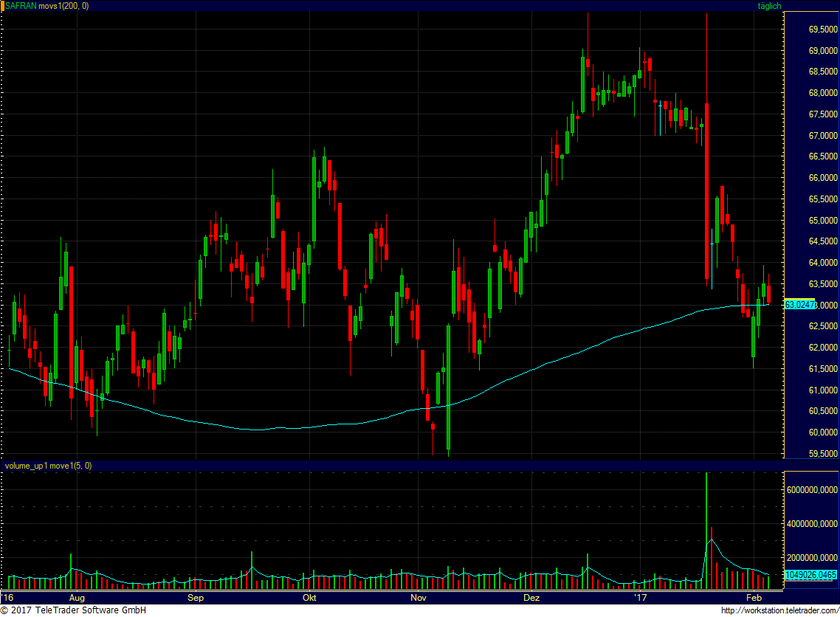Open the workstation.teletrader.com link

(x=780, y=610)
